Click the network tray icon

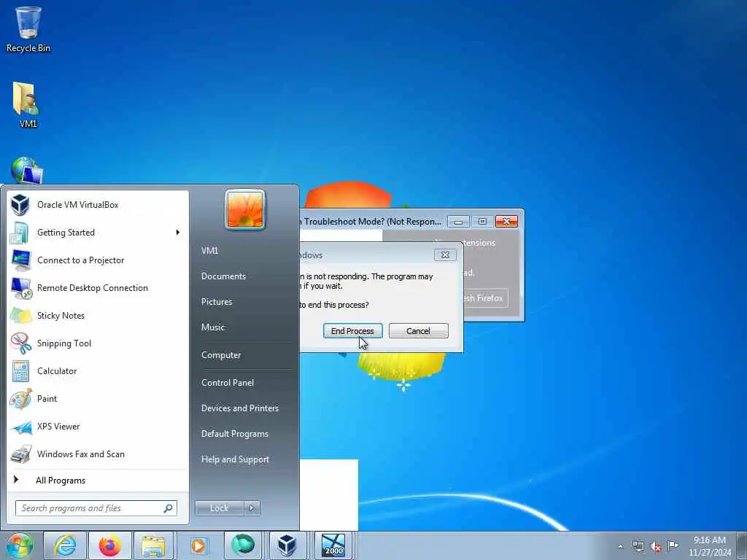pyautogui.click(x=638, y=547)
